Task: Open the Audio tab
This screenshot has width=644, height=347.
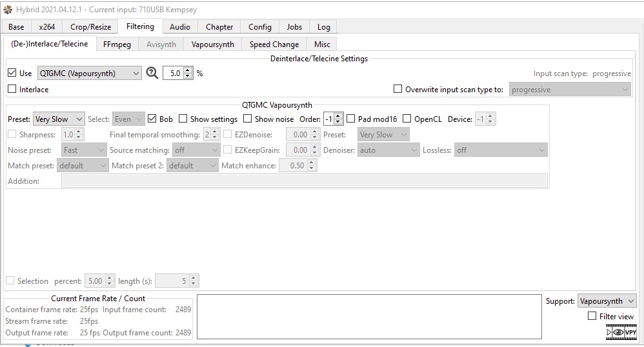Action: [x=180, y=26]
